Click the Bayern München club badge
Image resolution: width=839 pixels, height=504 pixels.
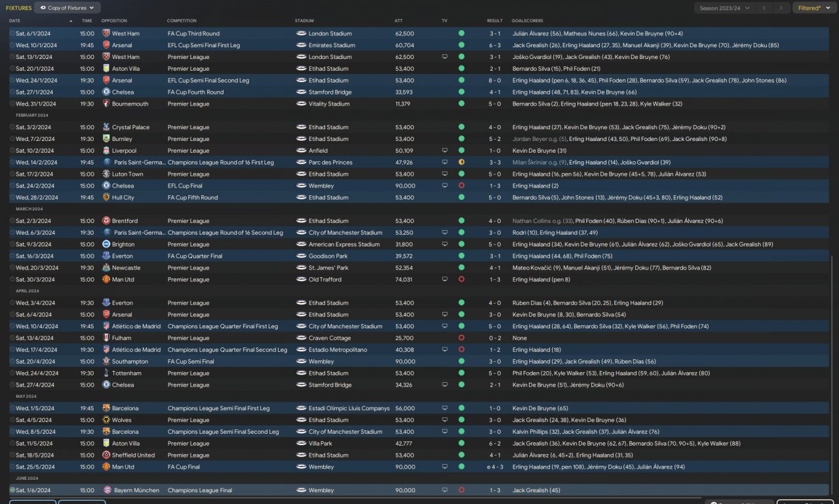tap(106, 490)
